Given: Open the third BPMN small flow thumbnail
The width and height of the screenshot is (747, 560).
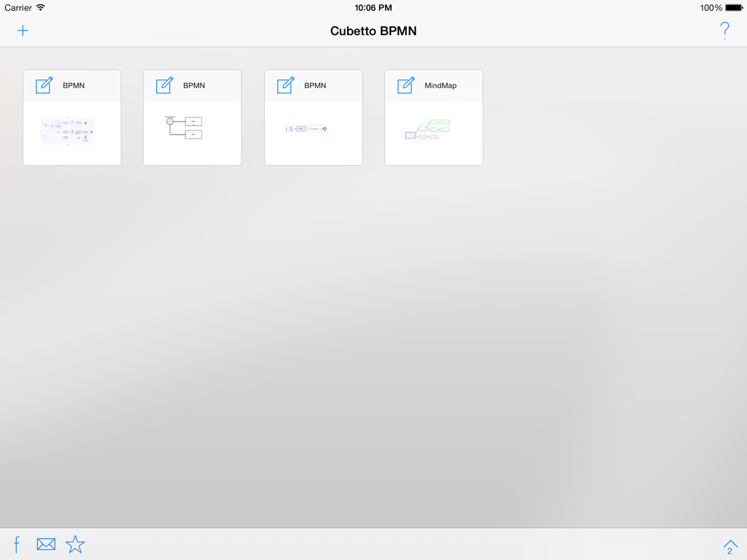Looking at the screenshot, I should click(306, 128).
